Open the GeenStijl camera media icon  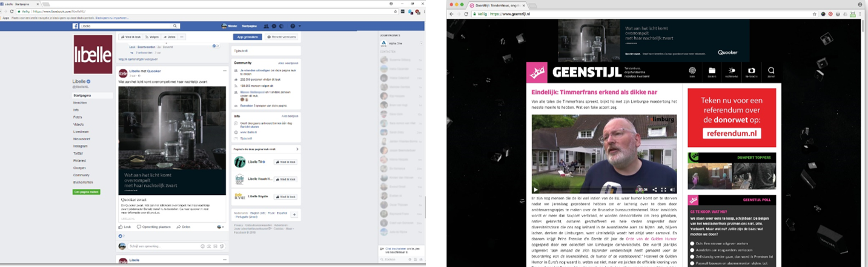(x=751, y=72)
